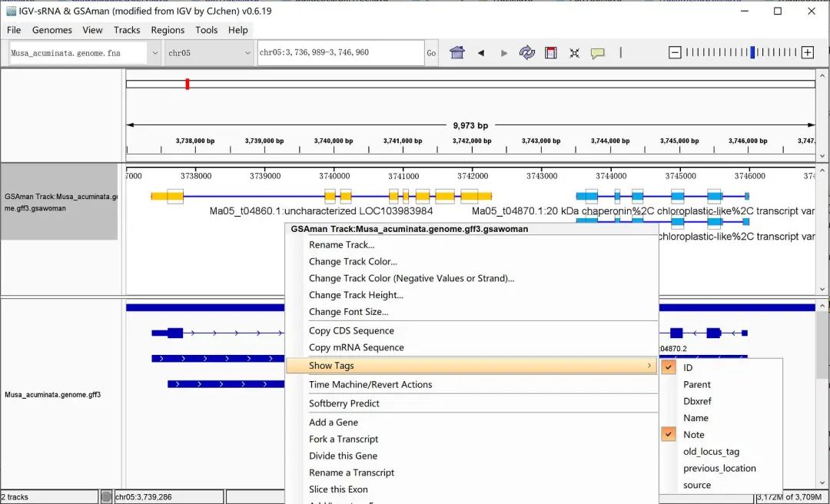Disable the Note tag checkbox
The width and height of the screenshot is (830, 504).
(x=696, y=435)
